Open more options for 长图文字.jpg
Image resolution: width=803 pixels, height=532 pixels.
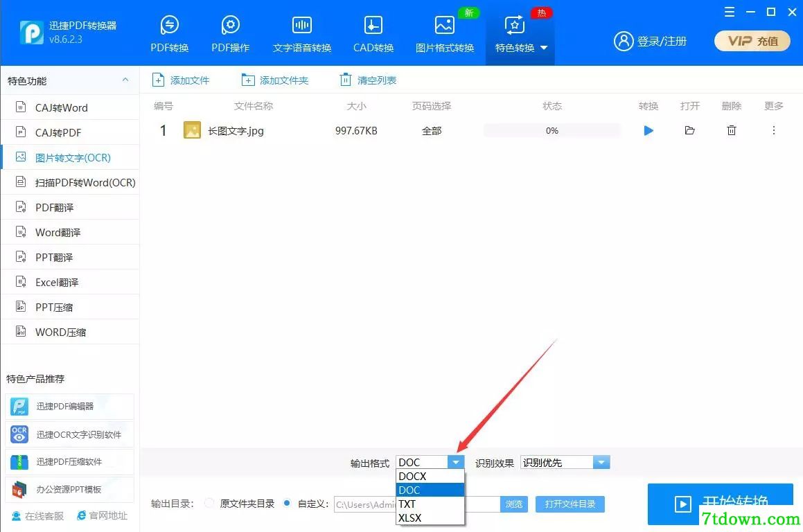pyautogui.click(x=774, y=130)
